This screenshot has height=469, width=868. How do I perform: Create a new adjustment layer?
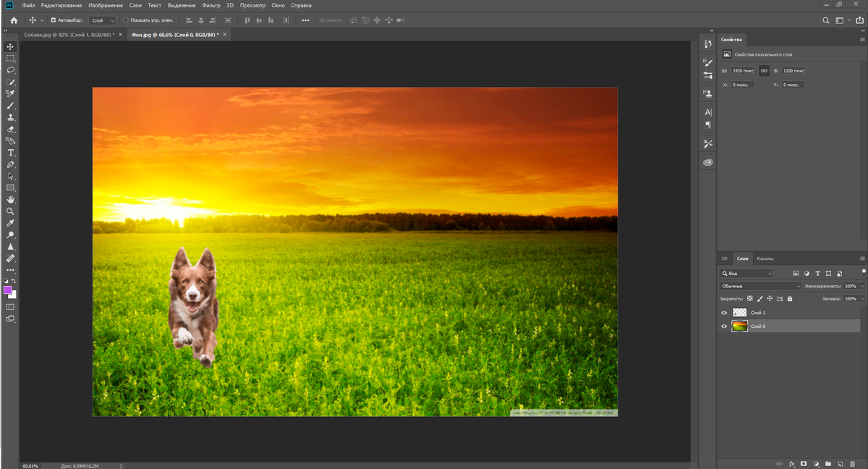tap(816, 463)
